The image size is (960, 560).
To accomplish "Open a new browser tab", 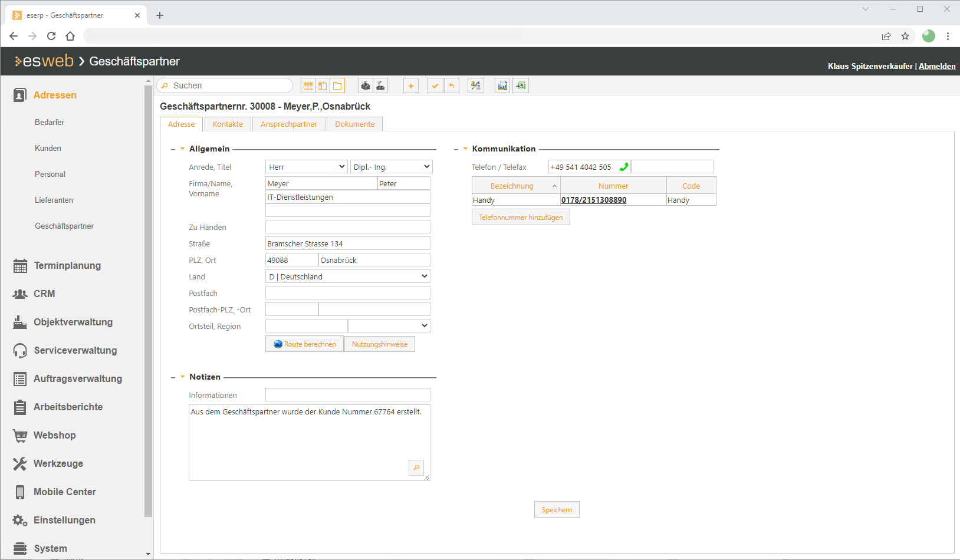I will pos(160,15).
